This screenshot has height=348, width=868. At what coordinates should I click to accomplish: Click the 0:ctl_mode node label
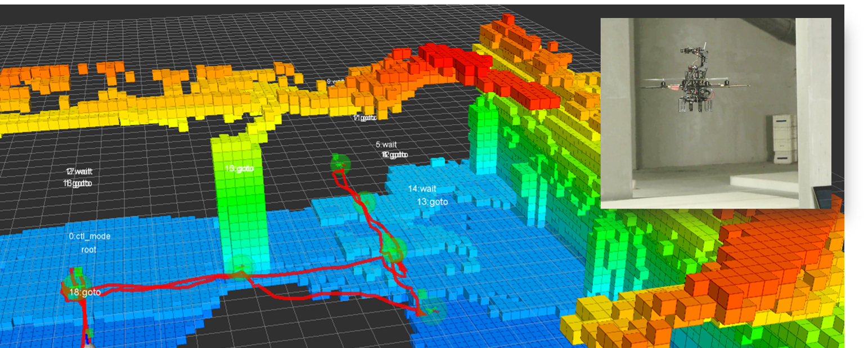(x=89, y=237)
